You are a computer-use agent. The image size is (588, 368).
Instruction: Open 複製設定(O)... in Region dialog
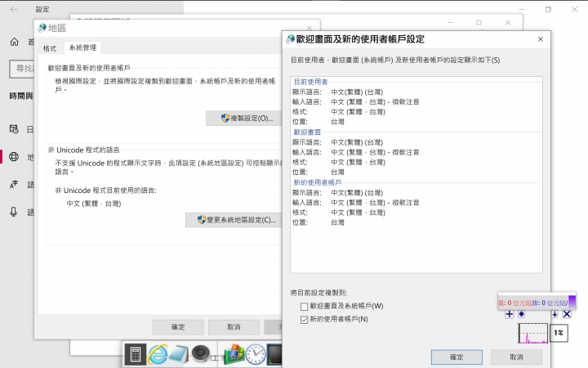click(243, 119)
